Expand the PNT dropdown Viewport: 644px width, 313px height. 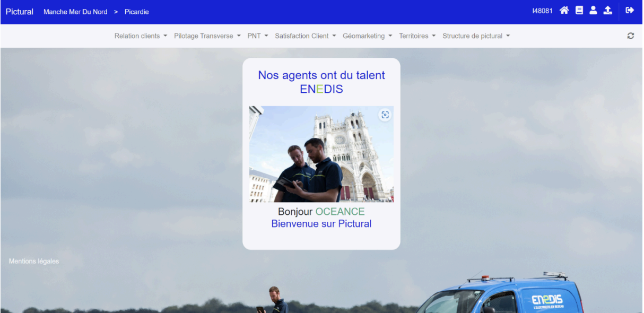click(x=258, y=36)
